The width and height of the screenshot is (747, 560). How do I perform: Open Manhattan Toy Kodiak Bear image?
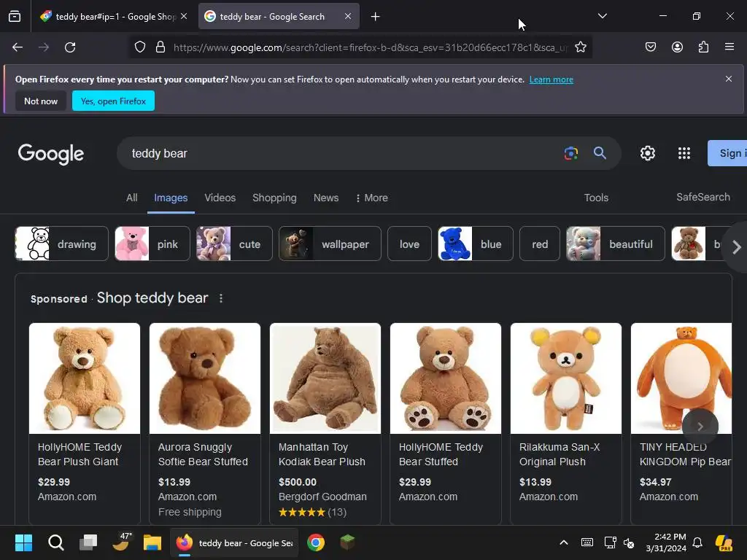325,378
